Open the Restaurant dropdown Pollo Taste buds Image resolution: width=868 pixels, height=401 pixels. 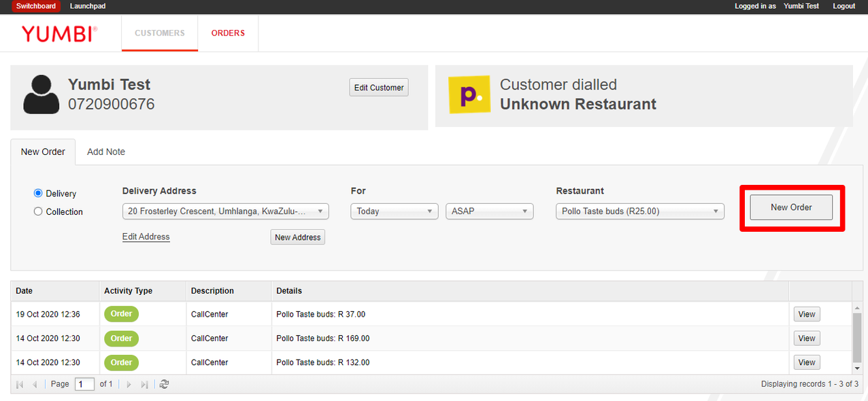point(640,211)
